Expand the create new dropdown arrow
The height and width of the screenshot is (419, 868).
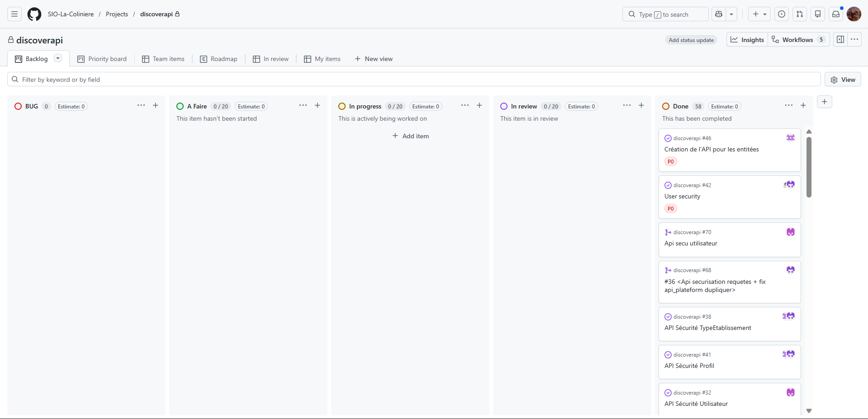(765, 14)
